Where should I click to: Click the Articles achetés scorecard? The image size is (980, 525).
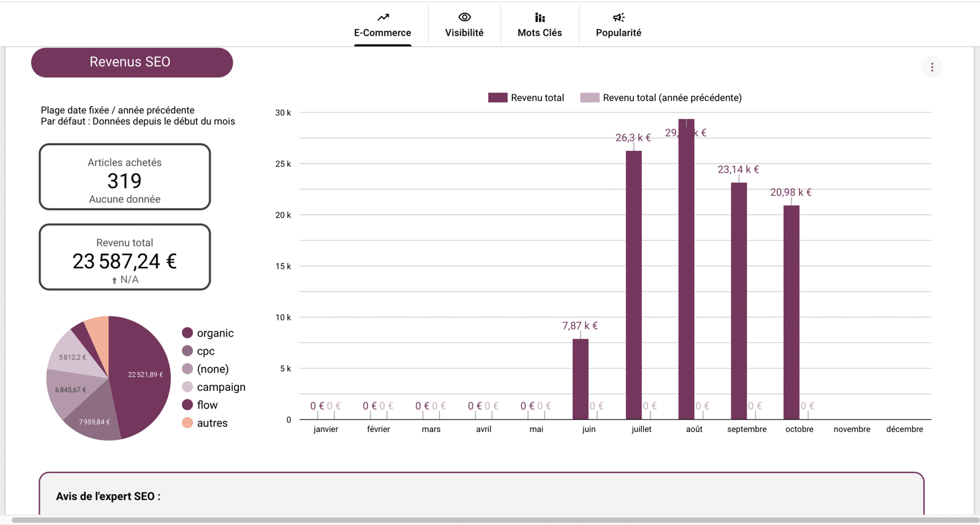click(x=125, y=177)
